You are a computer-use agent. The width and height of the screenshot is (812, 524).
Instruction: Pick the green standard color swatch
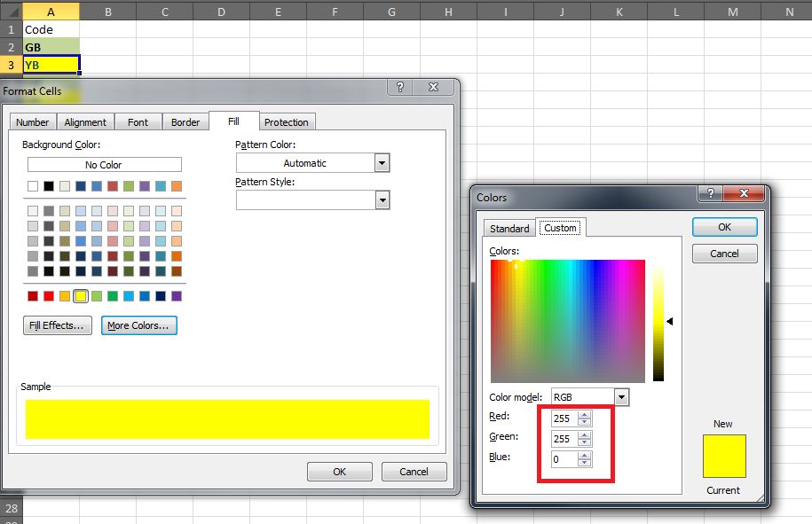tap(113, 296)
